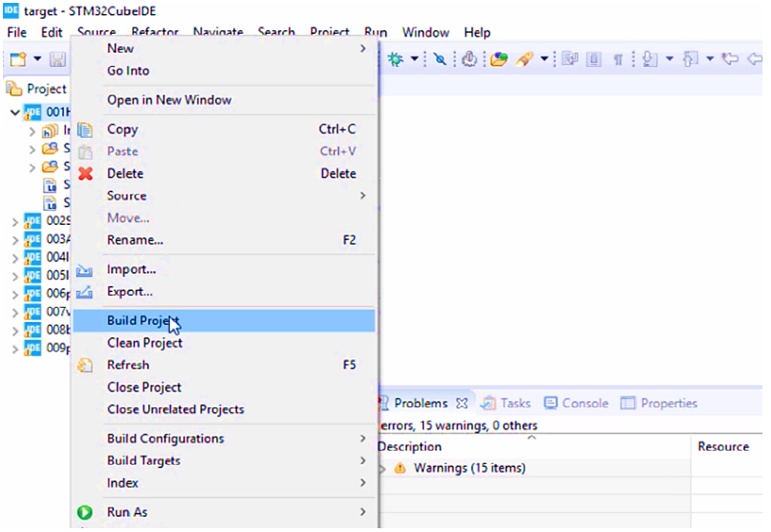Select Refresh in the context menu
The image size is (771, 532).
224,365
